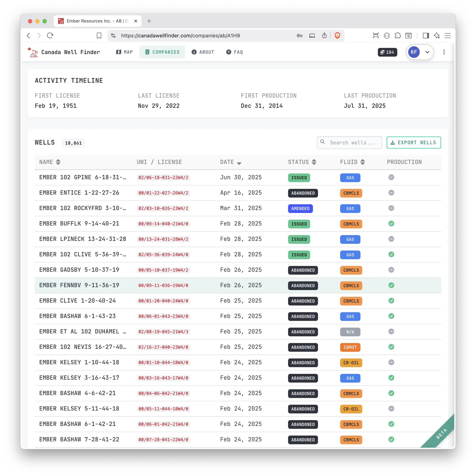Click the Canada Well Finder oil rig logo

click(33, 52)
